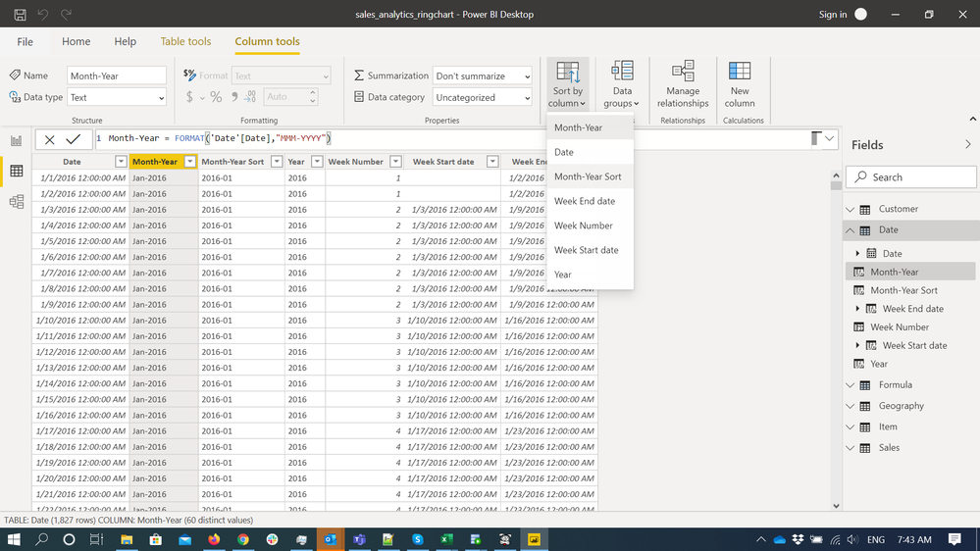This screenshot has width=980, height=551.
Task: Switch to the Table tools tab
Action: pos(185,42)
